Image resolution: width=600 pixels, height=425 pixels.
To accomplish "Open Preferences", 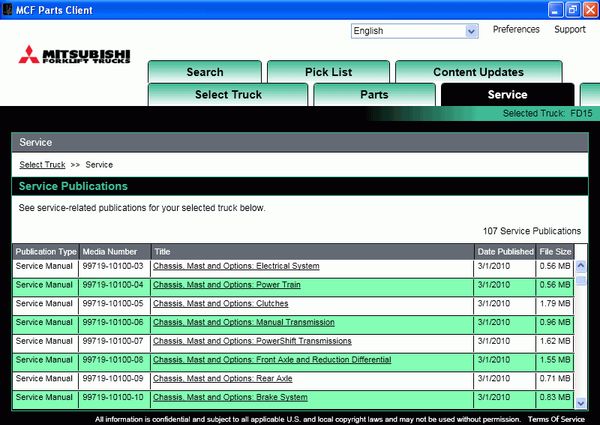I will [x=516, y=29].
